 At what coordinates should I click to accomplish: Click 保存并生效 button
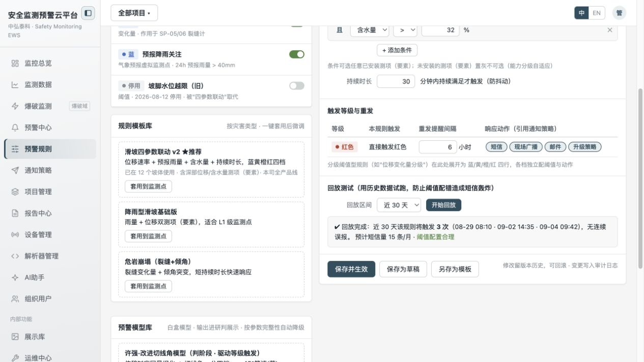tap(351, 269)
